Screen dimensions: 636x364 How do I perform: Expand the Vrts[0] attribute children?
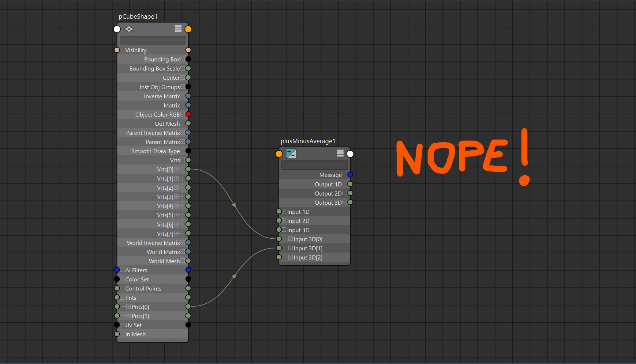(x=176, y=169)
